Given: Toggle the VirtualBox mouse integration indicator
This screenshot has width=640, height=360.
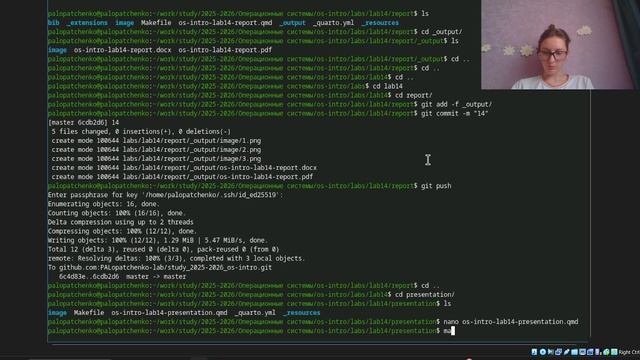Looking at the screenshot, I should (x=606, y=352).
